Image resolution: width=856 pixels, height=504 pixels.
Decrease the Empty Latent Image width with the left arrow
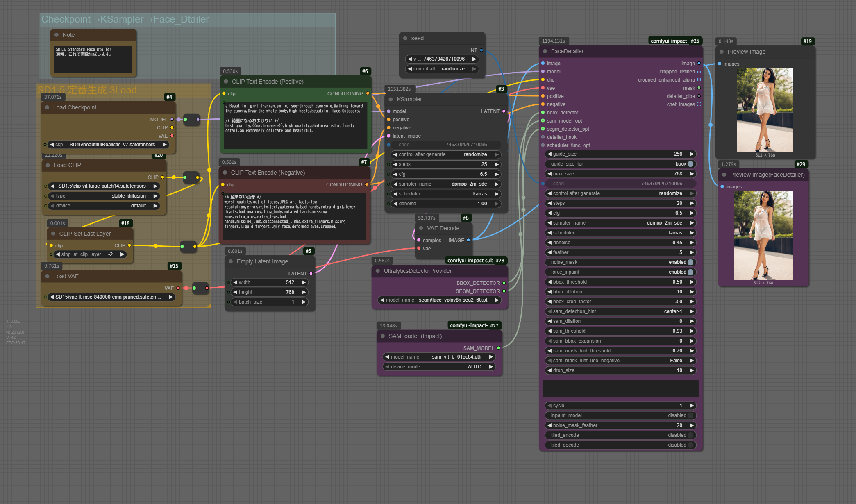pyautogui.click(x=235, y=282)
